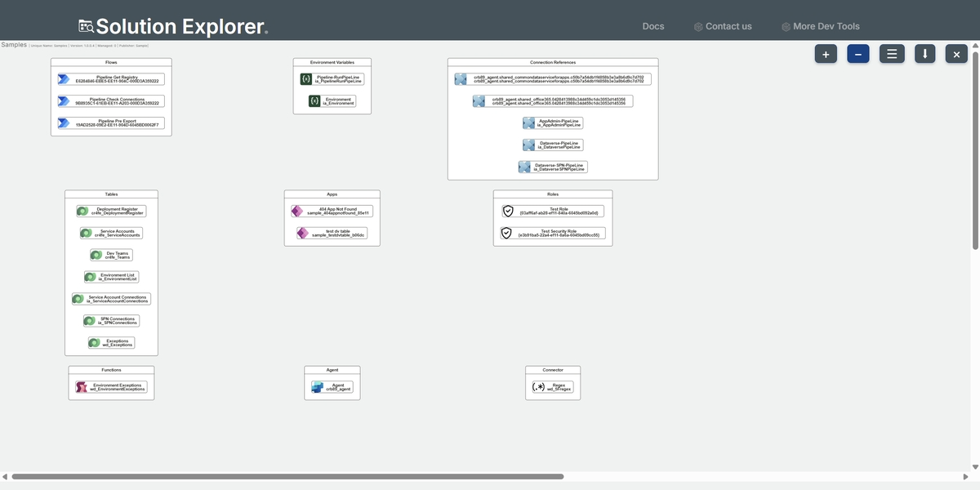
Task: Select the Pipeline Pre Export flow node
Action: (111, 123)
